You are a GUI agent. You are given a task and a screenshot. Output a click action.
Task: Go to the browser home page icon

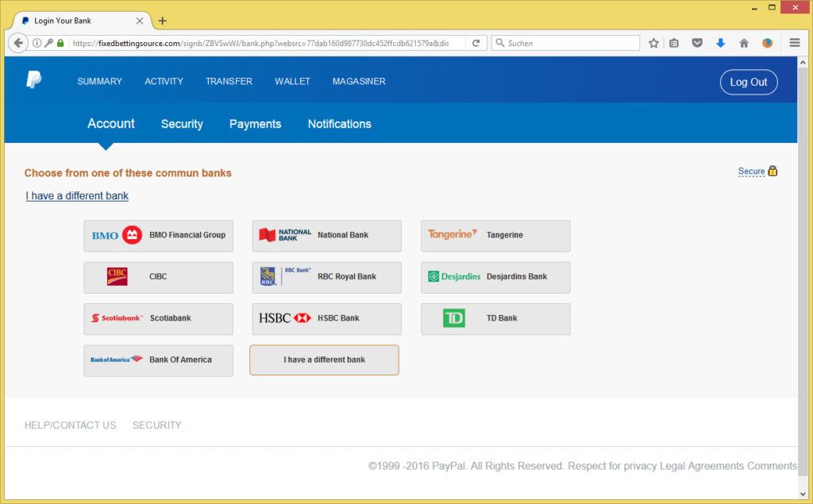click(x=744, y=43)
